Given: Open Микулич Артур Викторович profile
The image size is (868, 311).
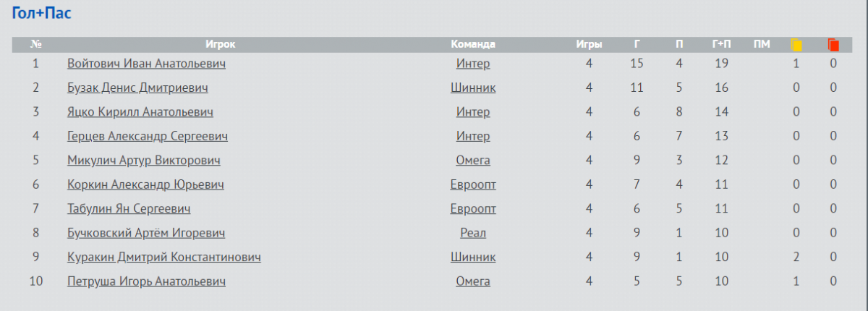Looking at the screenshot, I should coord(144,161).
